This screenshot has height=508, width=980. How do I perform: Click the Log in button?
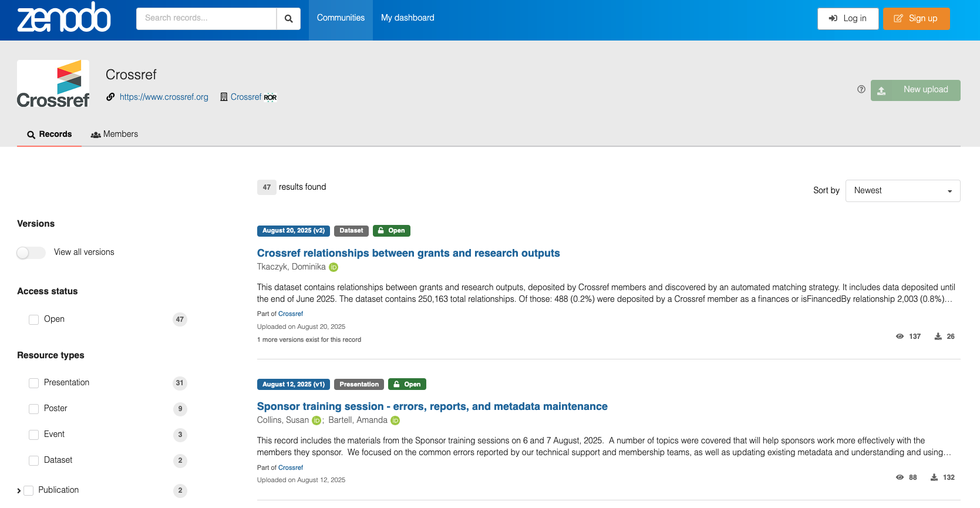coord(847,19)
